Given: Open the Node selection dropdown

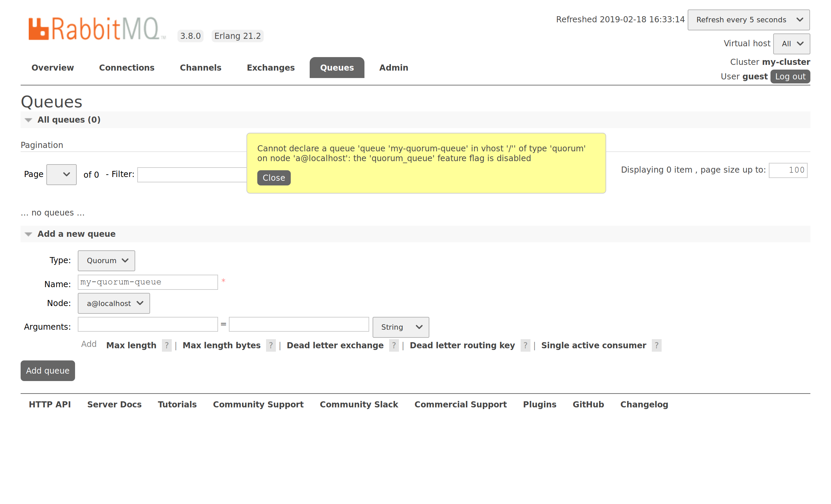Looking at the screenshot, I should (114, 303).
